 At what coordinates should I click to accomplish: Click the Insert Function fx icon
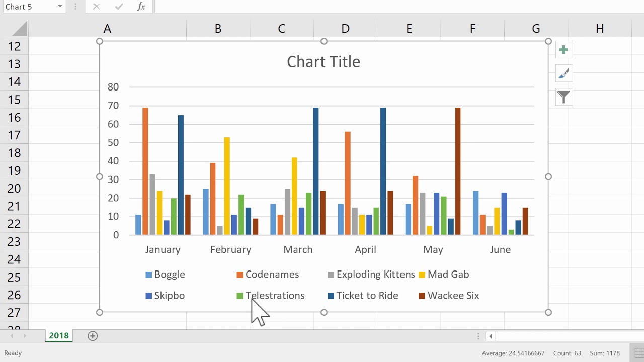coord(141,7)
